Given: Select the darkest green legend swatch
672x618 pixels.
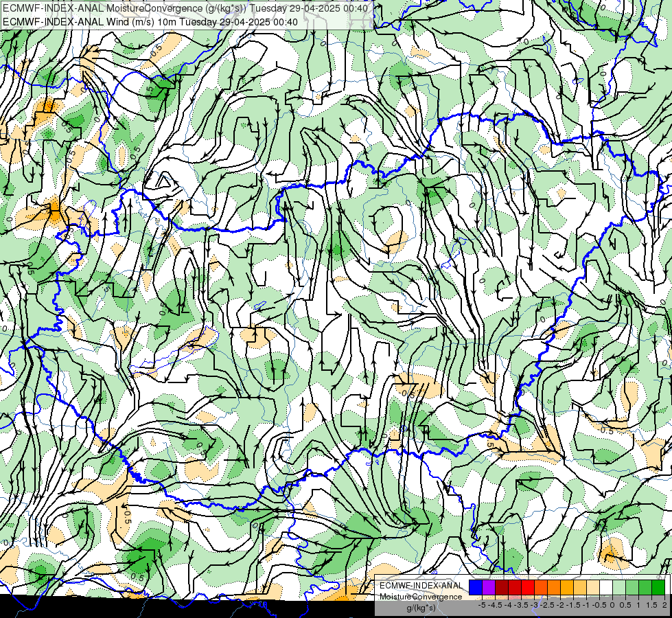Looking at the screenshot, I should (x=658, y=587).
